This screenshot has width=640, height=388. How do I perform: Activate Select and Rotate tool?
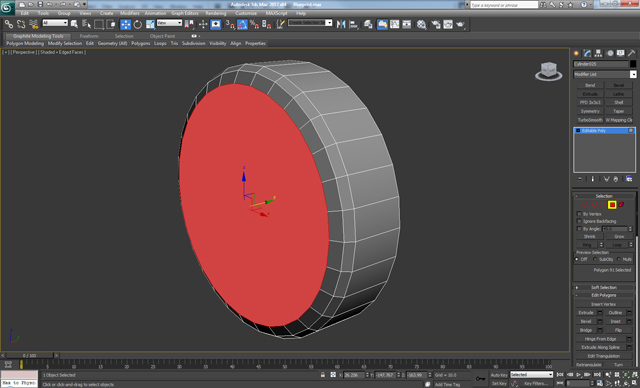tap(138, 24)
